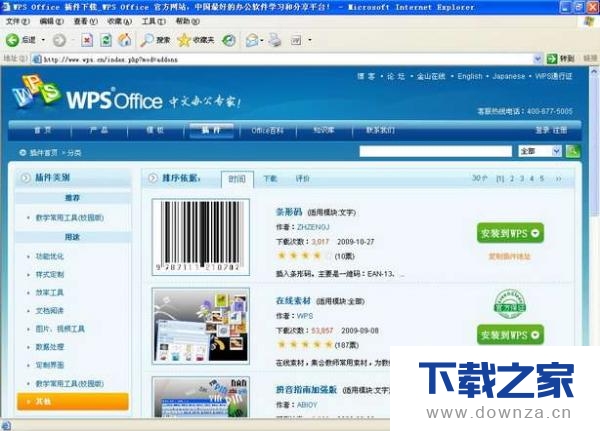
Task: Select the 插件 navigation tab
Action: point(211,130)
